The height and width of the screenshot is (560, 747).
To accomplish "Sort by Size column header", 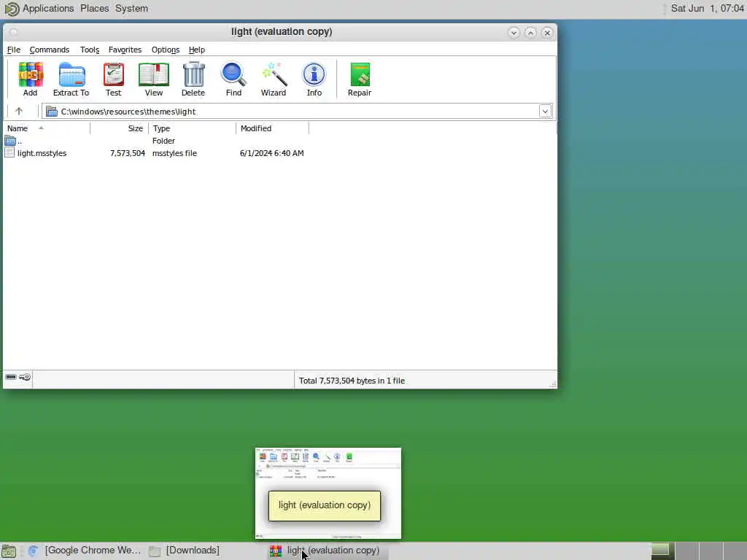I will [119, 128].
